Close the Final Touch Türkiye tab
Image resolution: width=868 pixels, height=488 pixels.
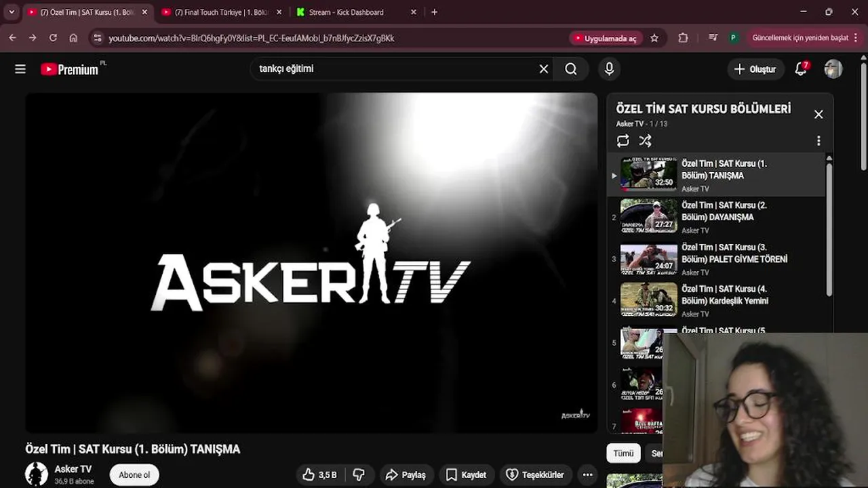click(279, 12)
